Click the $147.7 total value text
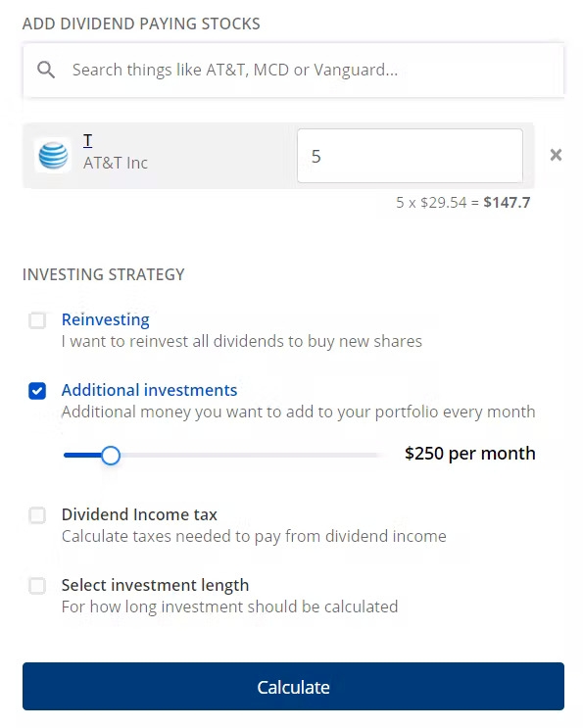The image size is (583, 728). pos(507,203)
